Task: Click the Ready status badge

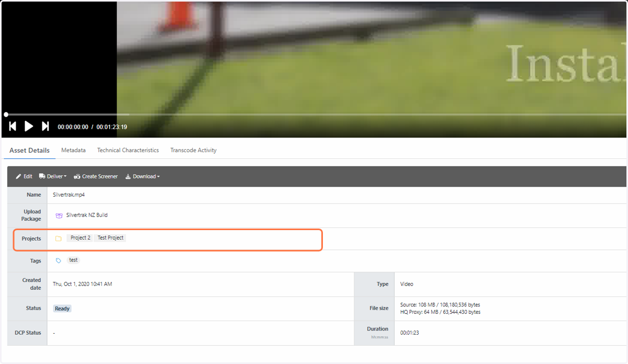Action: pos(62,309)
